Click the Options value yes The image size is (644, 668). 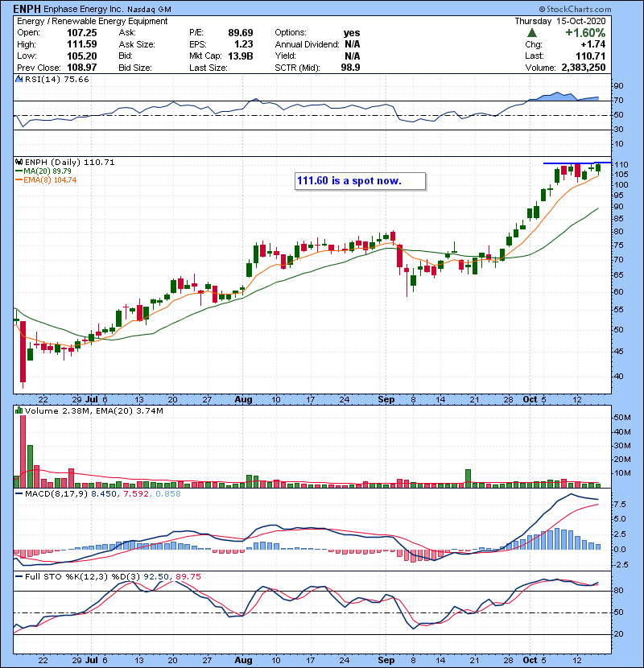pos(352,33)
